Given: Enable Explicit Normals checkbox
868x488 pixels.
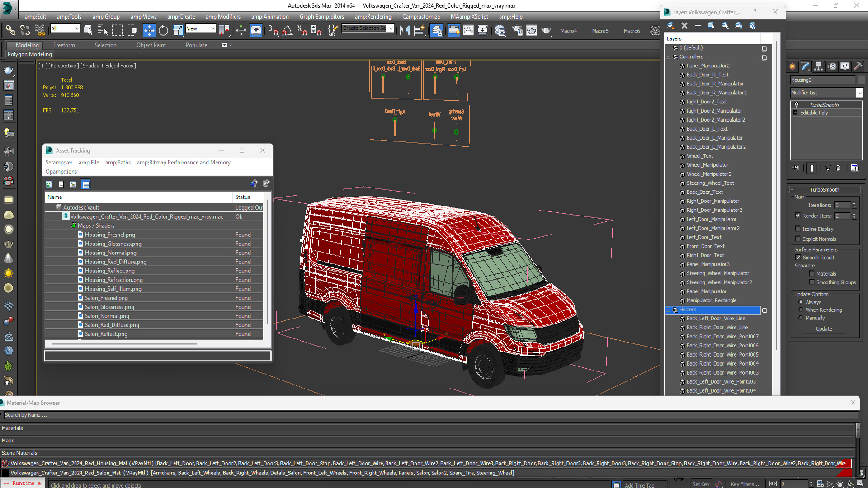Looking at the screenshot, I should pos(797,239).
